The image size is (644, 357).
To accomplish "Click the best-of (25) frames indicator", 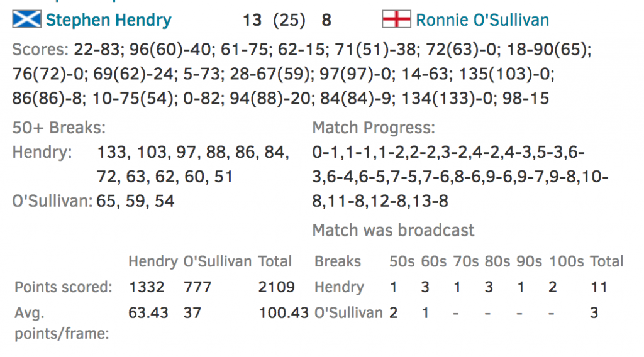I will click(289, 20).
